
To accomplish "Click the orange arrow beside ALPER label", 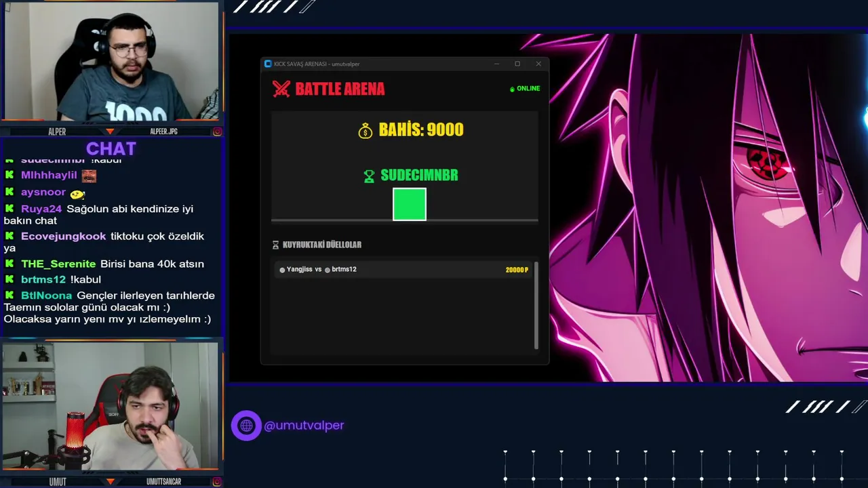I will coord(110,131).
